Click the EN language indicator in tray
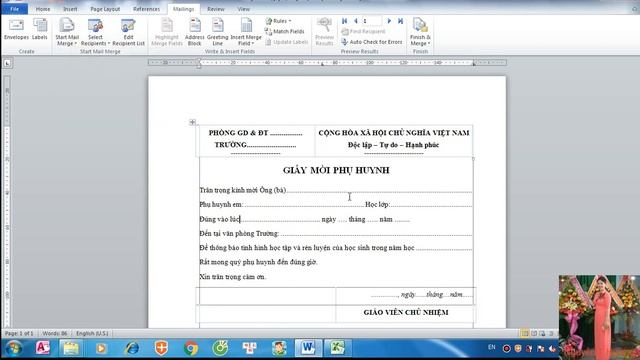Viewport: 640px width, 360px height. click(x=491, y=347)
